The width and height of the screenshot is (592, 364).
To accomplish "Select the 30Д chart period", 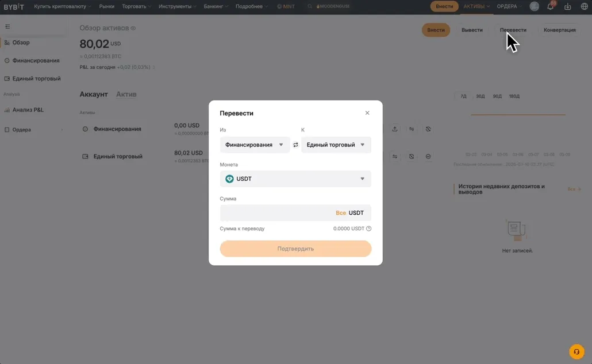I will coord(480,96).
